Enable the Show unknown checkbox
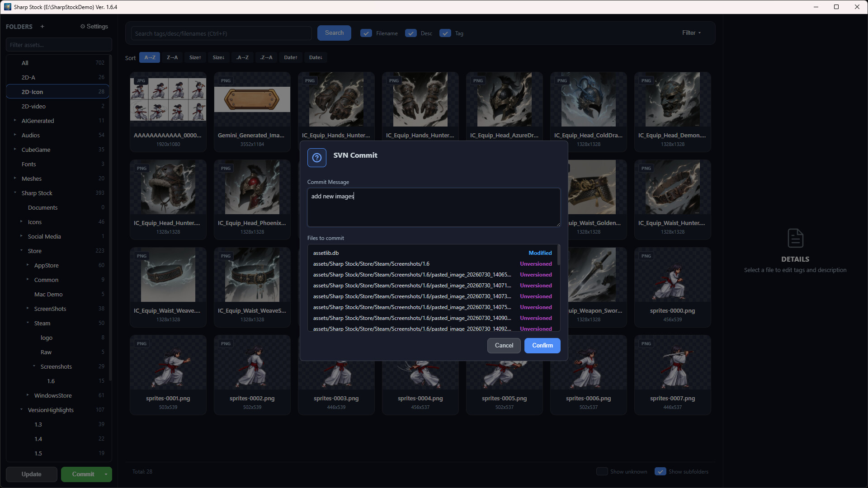868x488 pixels. pos(602,471)
